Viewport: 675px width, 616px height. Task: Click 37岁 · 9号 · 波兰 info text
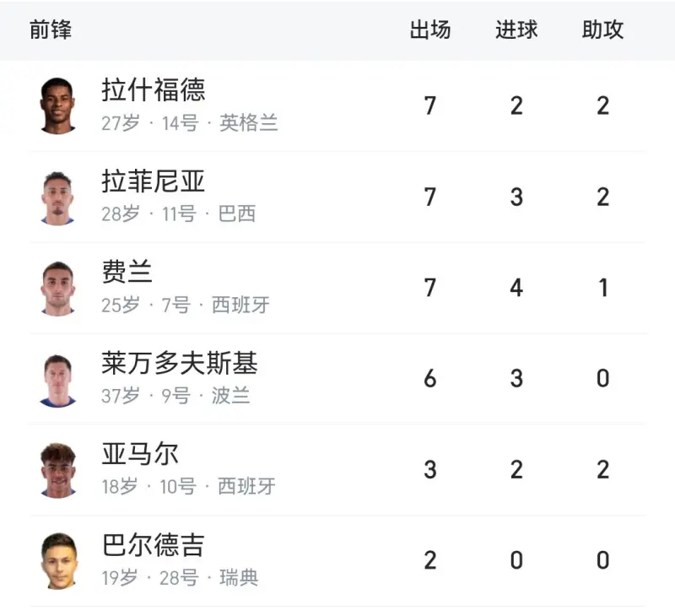pyautogui.click(x=175, y=396)
